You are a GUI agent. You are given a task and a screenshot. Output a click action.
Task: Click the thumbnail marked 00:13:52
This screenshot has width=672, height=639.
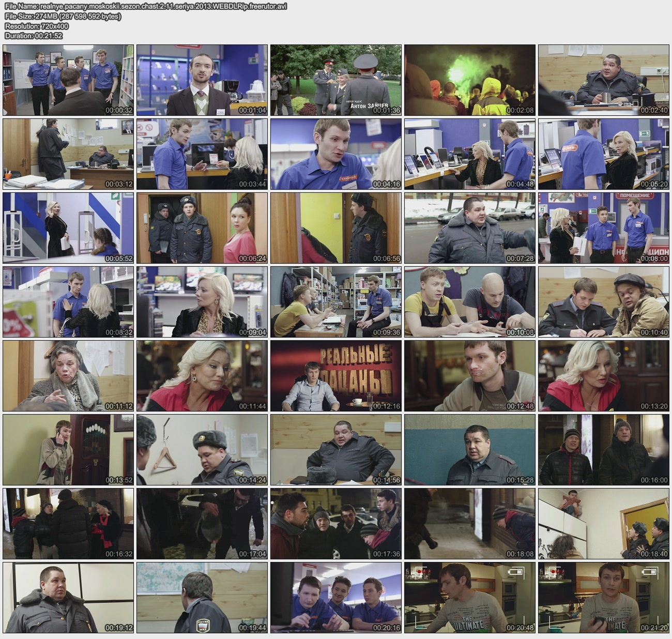(x=68, y=450)
